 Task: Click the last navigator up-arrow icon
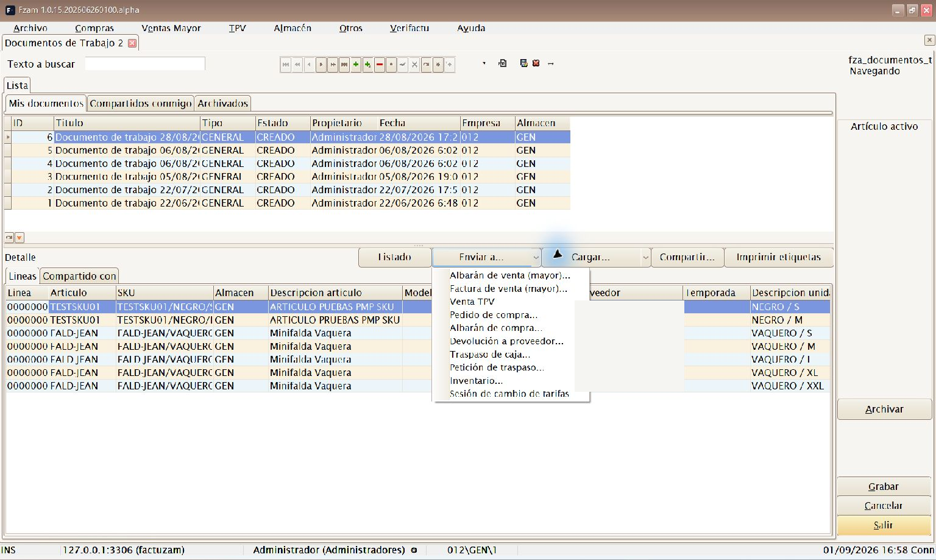[x=449, y=64]
